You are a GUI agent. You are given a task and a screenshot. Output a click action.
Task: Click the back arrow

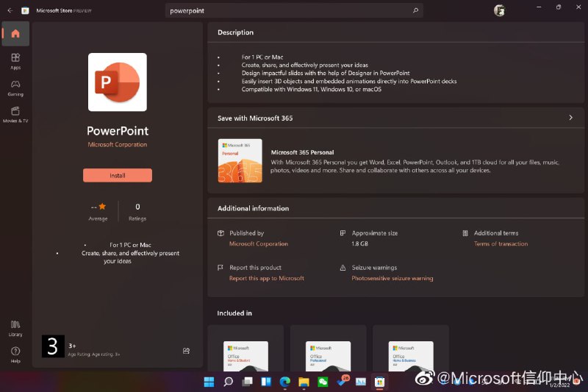(10, 10)
